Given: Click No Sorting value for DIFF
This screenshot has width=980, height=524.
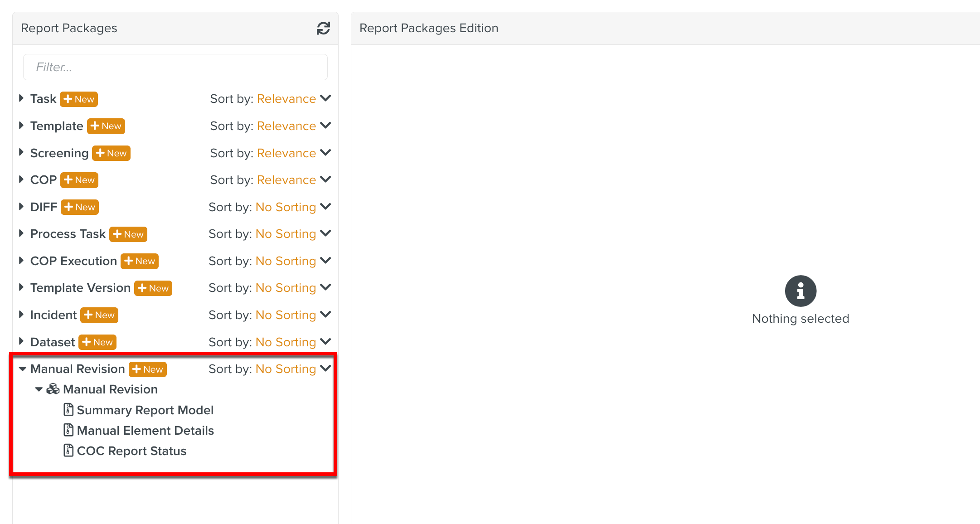Looking at the screenshot, I should click(286, 207).
